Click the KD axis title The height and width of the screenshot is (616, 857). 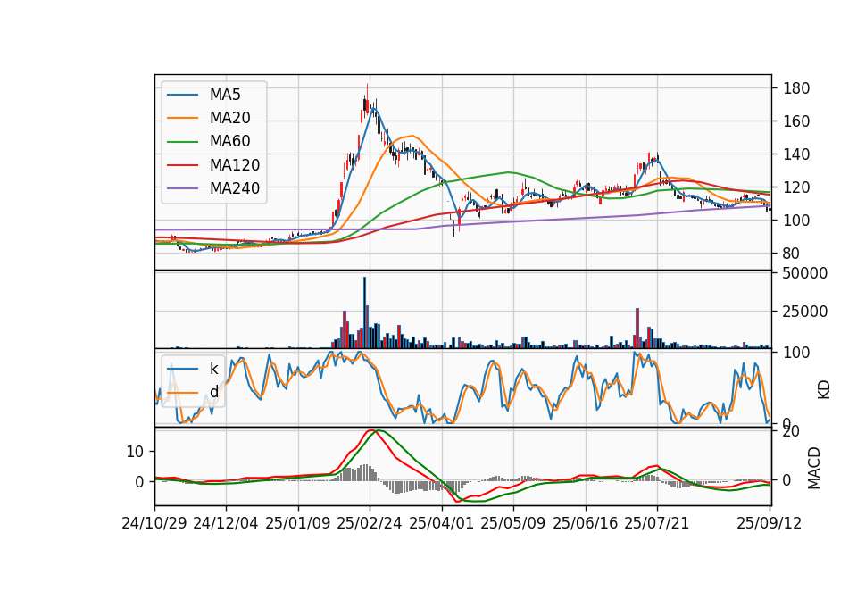[x=824, y=390]
